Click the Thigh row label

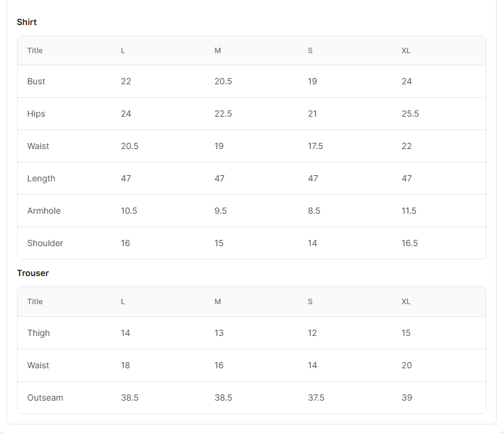tap(38, 333)
